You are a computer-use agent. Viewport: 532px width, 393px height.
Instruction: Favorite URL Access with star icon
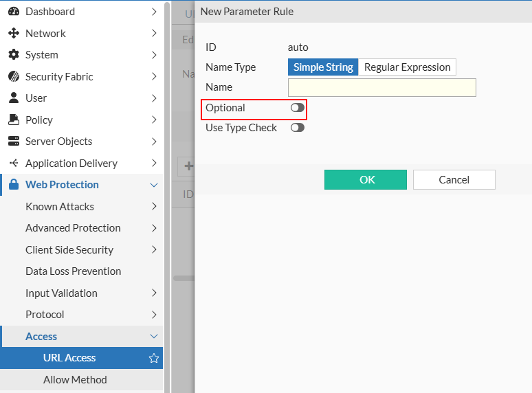click(x=154, y=358)
